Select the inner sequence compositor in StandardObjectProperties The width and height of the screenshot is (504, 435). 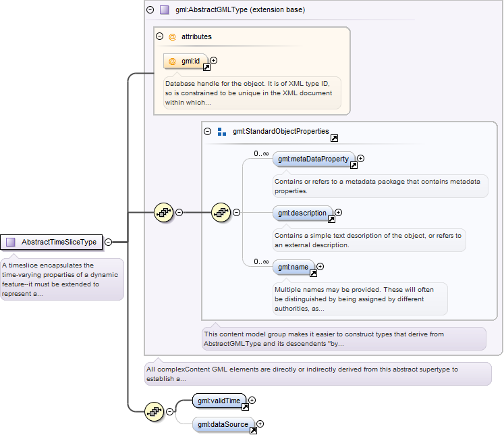tap(221, 212)
